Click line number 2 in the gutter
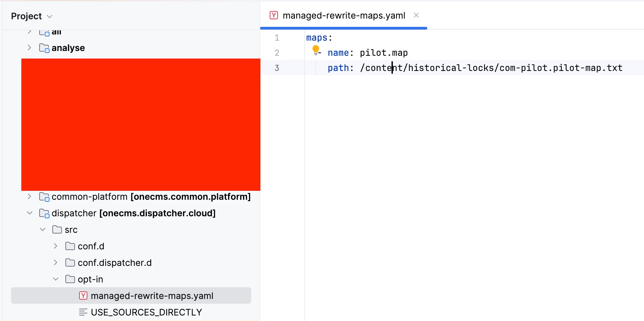Image resolution: width=644 pixels, height=321 pixels. click(277, 53)
